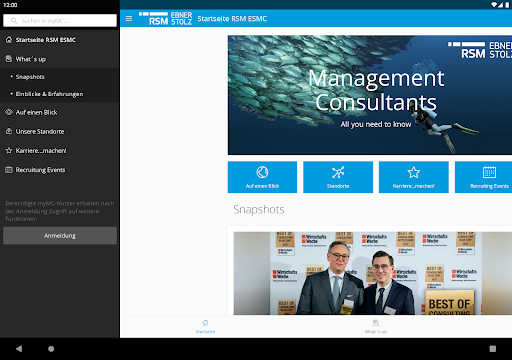Tap the Android home circle button
The width and height of the screenshot is (512, 360).
pos(51,349)
